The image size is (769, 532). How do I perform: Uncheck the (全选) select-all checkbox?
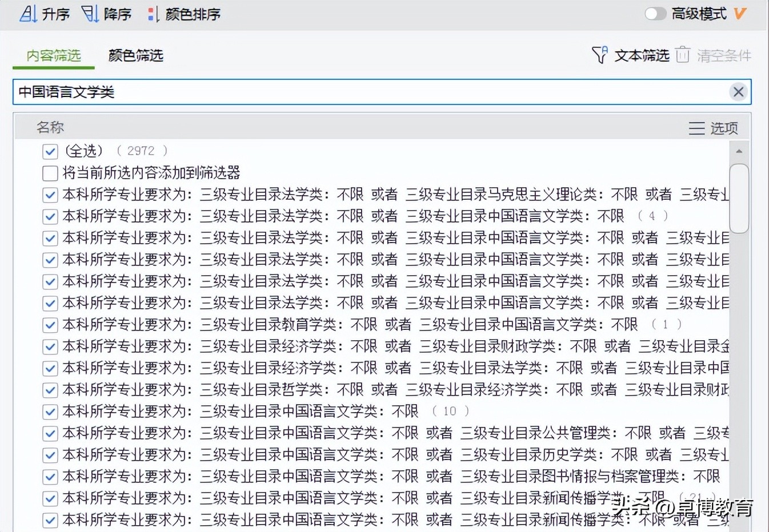coord(50,151)
